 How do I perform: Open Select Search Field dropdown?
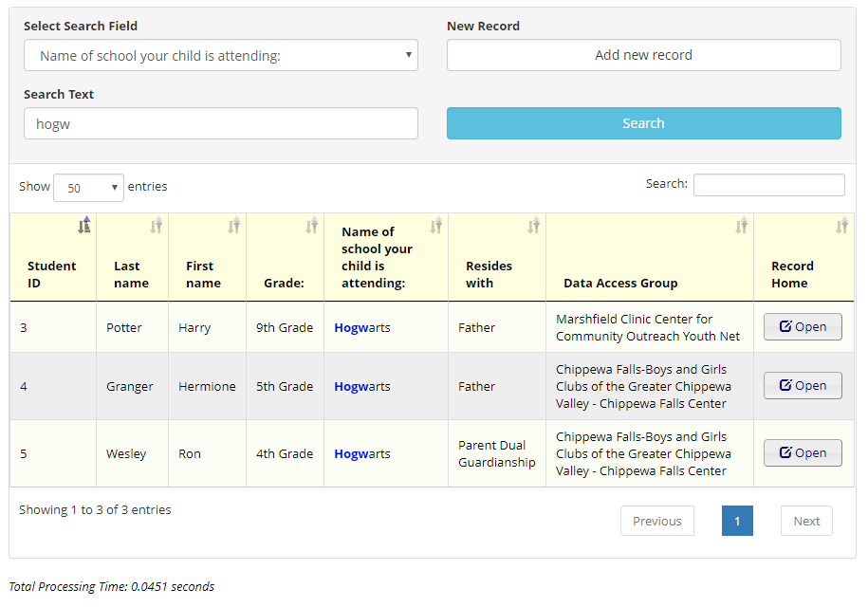coord(221,55)
